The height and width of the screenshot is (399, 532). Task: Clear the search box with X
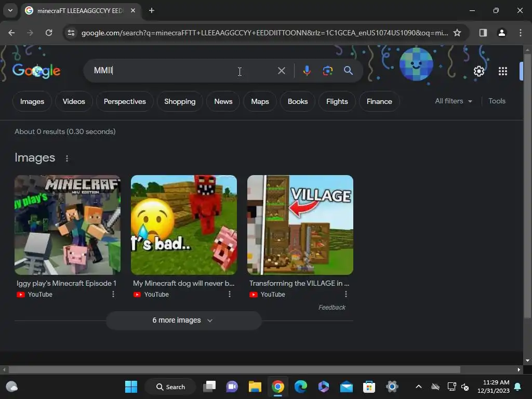point(281,71)
